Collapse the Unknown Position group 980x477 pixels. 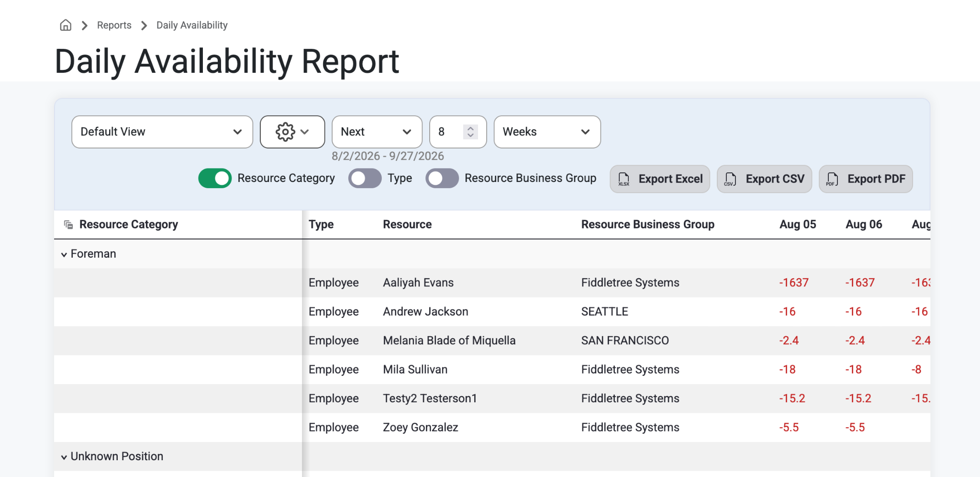[64, 457]
